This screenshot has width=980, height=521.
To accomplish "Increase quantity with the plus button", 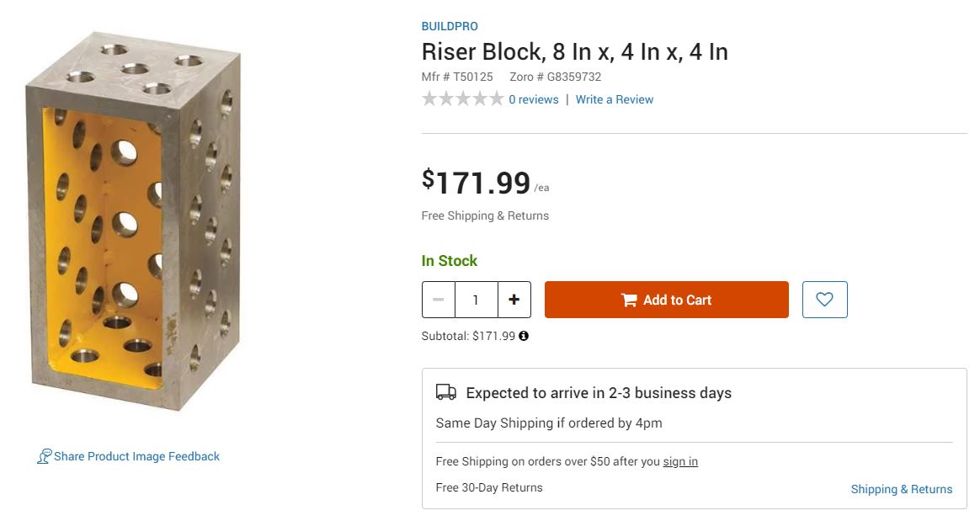I will click(514, 300).
